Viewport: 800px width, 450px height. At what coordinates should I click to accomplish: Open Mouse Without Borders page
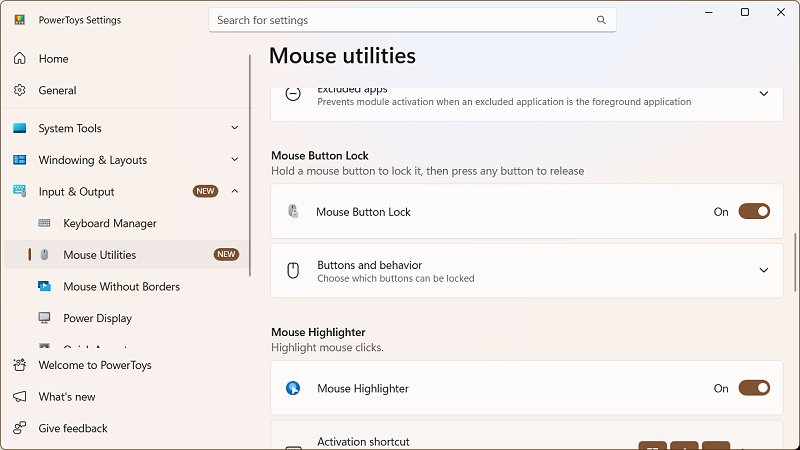point(126,286)
